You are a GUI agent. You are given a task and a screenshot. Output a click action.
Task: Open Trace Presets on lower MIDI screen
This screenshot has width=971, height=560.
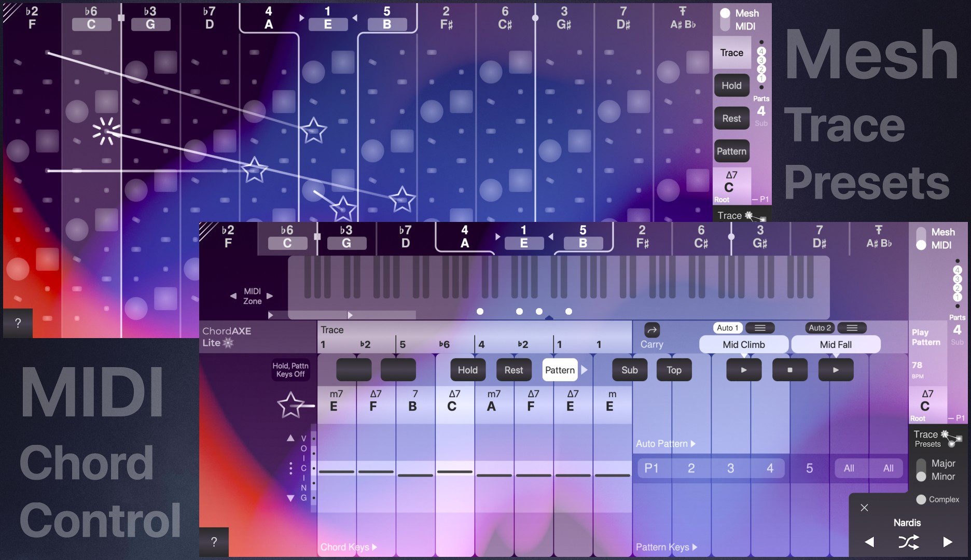(938, 439)
